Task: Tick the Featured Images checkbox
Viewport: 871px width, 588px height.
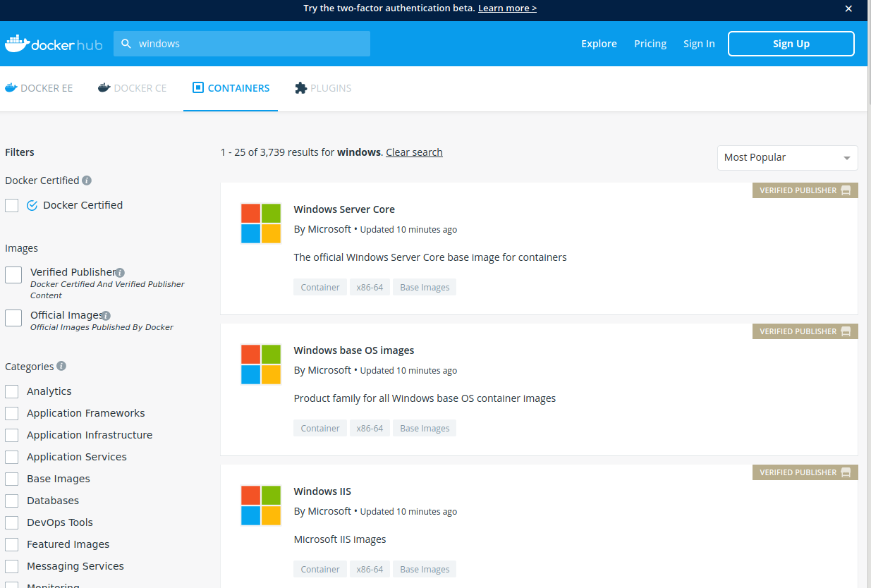Action: tap(11, 544)
